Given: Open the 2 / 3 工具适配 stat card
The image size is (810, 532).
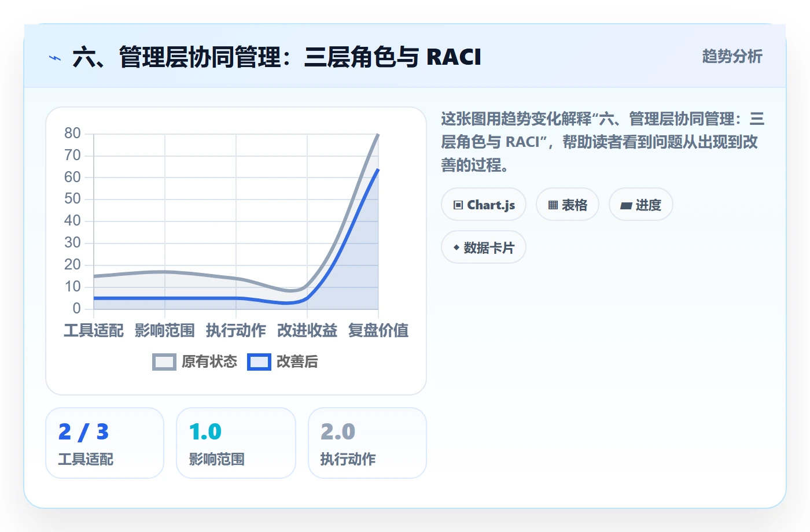Looking at the screenshot, I should [x=105, y=443].
